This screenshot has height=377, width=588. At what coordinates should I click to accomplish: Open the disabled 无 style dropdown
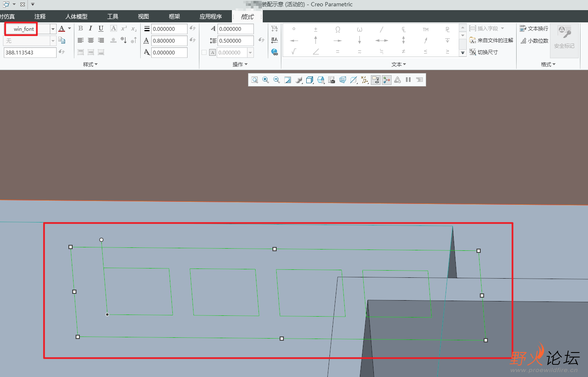pos(53,41)
